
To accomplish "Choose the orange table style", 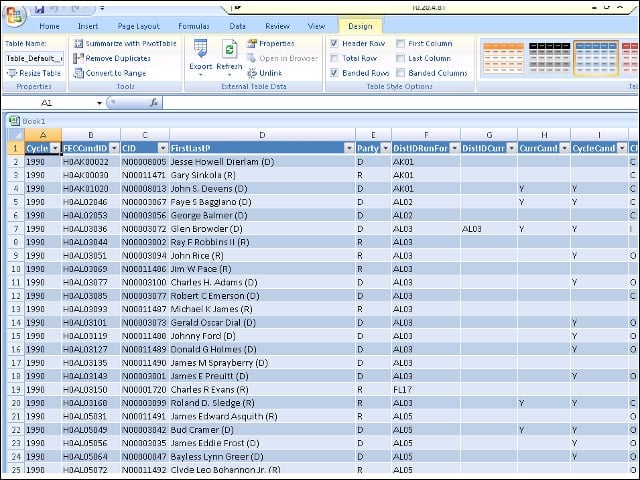I will pyautogui.click(x=503, y=58).
